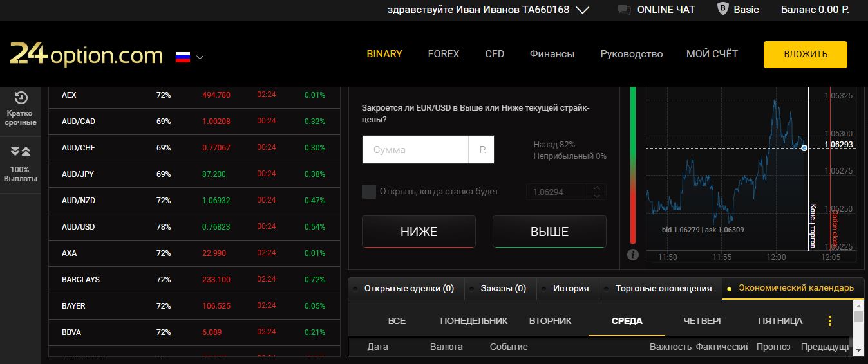Click the Сумма amount input field

tap(415, 149)
